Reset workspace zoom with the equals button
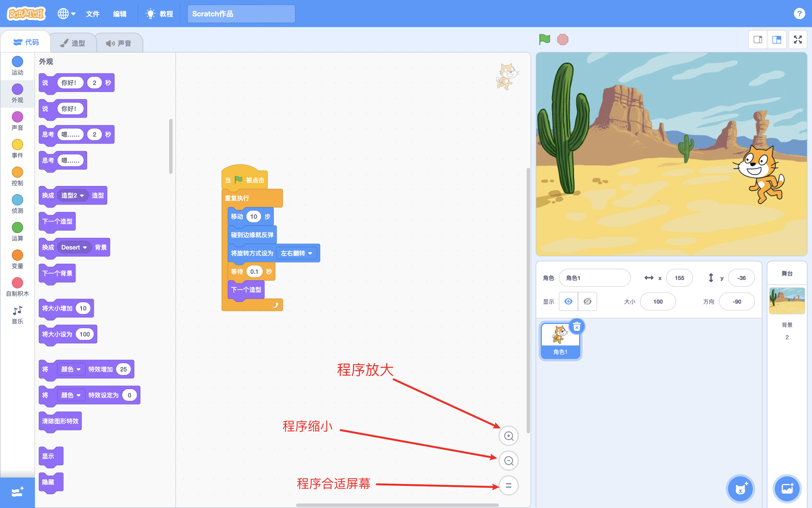This screenshot has width=812, height=508. pyautogui.click(x=509, y=485)
